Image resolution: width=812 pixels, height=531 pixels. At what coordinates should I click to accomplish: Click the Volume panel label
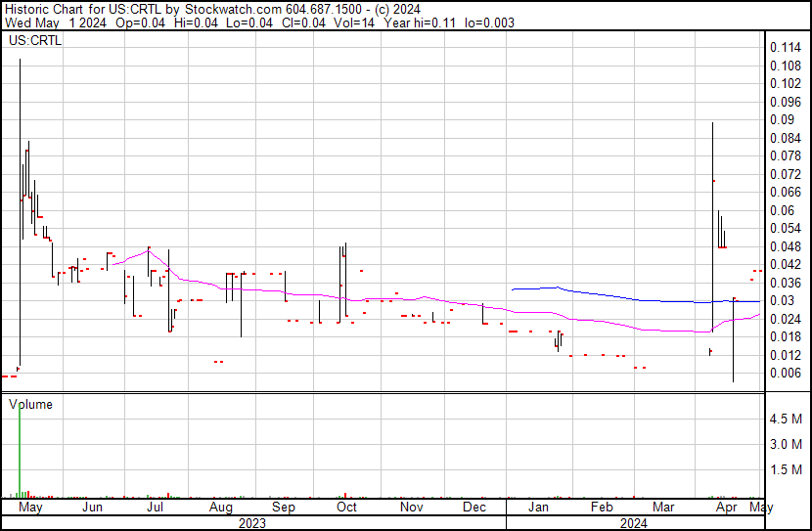pyautogui.click(x=30, y=404)
